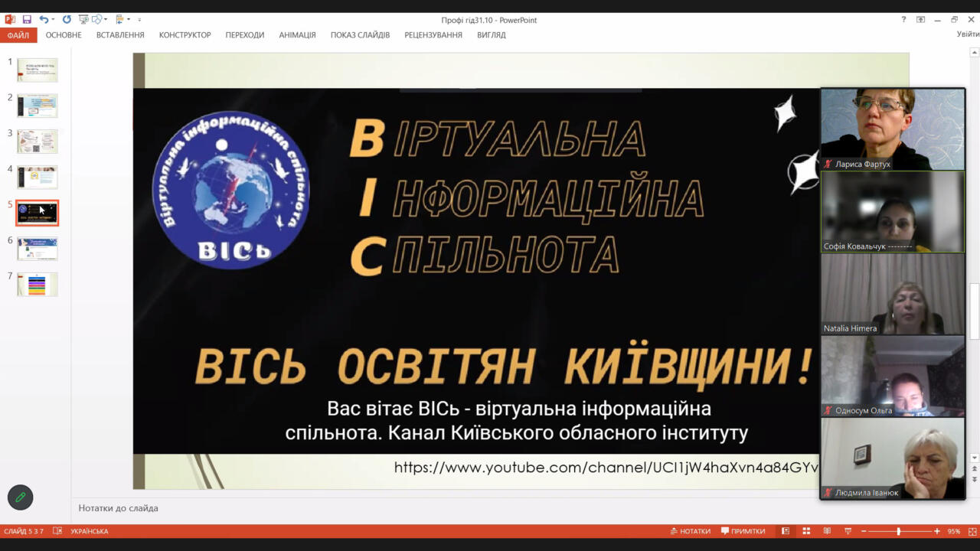The height and width of the screenshot is (551, 980).
Task: Go to next slide with the double-arrow button
Action: (975, 479)
